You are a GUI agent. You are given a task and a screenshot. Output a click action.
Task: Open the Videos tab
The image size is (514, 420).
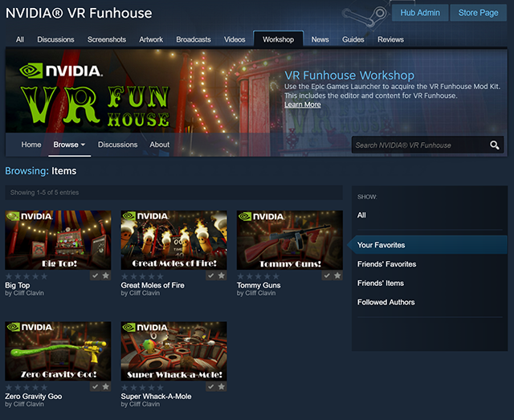[x=235, y=39]
